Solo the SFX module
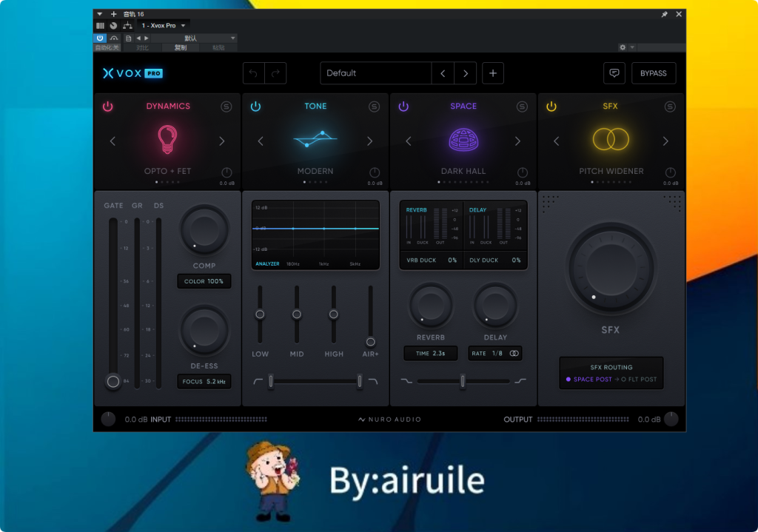 [x=670, y=107]
